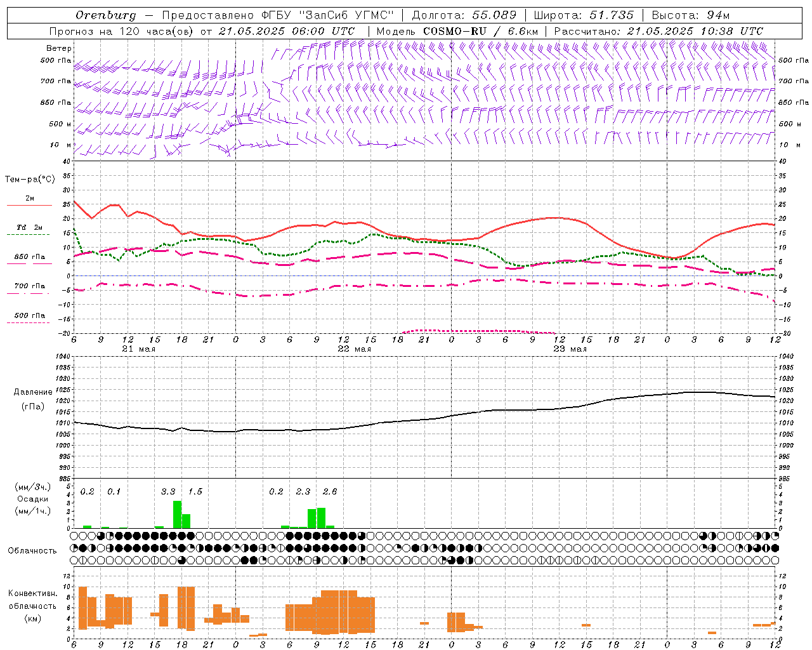This screenshot has height=650, width=812.
Task: Select the 850 гПа temperature legend entry
Action: 29,257
